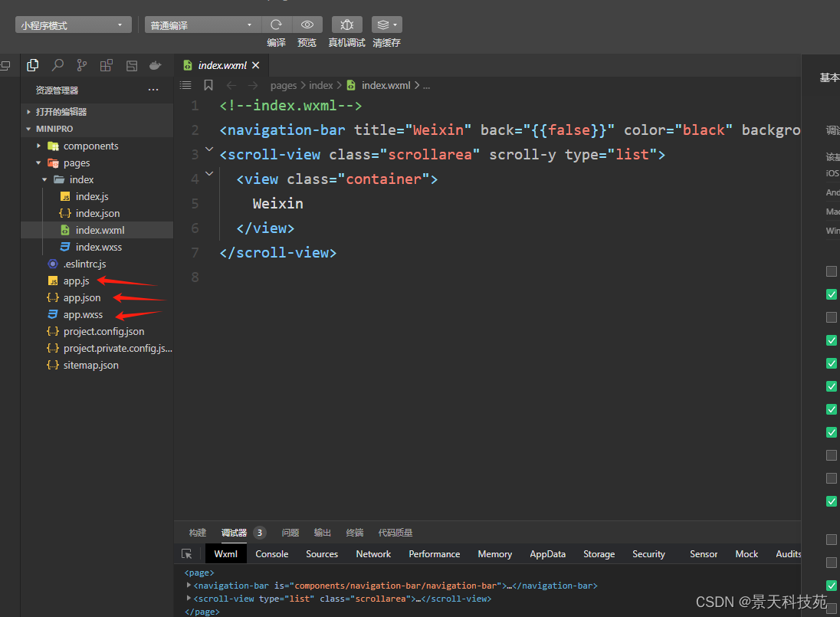
Task: Click the real-device debug bug icon
Action: coord(346,25)
